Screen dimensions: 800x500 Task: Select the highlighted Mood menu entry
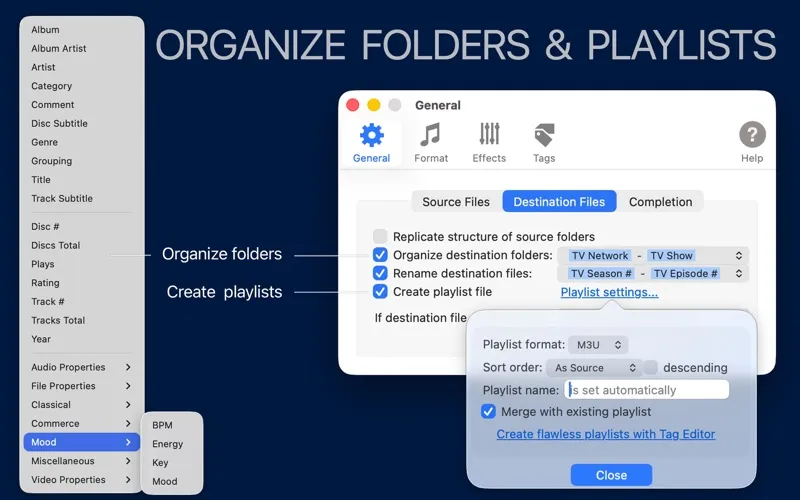[81, 442]
